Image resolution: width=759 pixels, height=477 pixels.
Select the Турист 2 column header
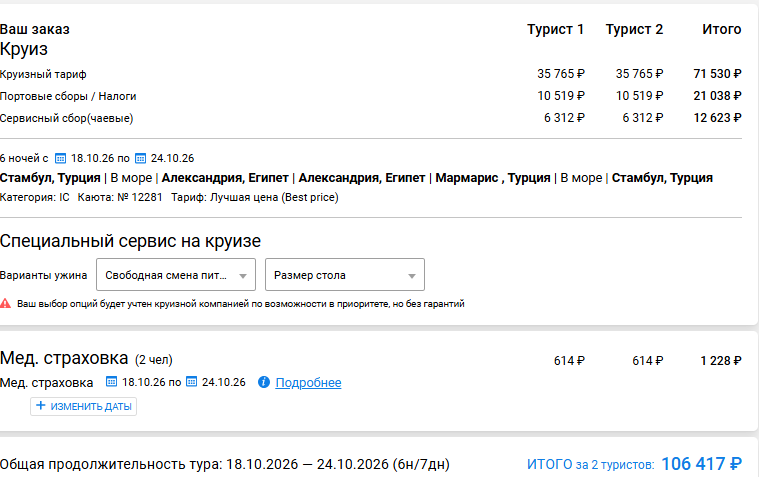tap(634, 30)
